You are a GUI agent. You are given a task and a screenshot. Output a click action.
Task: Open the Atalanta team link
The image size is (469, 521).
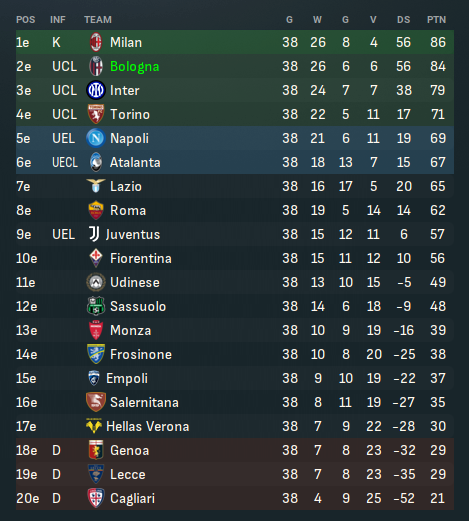click(135, 162)
